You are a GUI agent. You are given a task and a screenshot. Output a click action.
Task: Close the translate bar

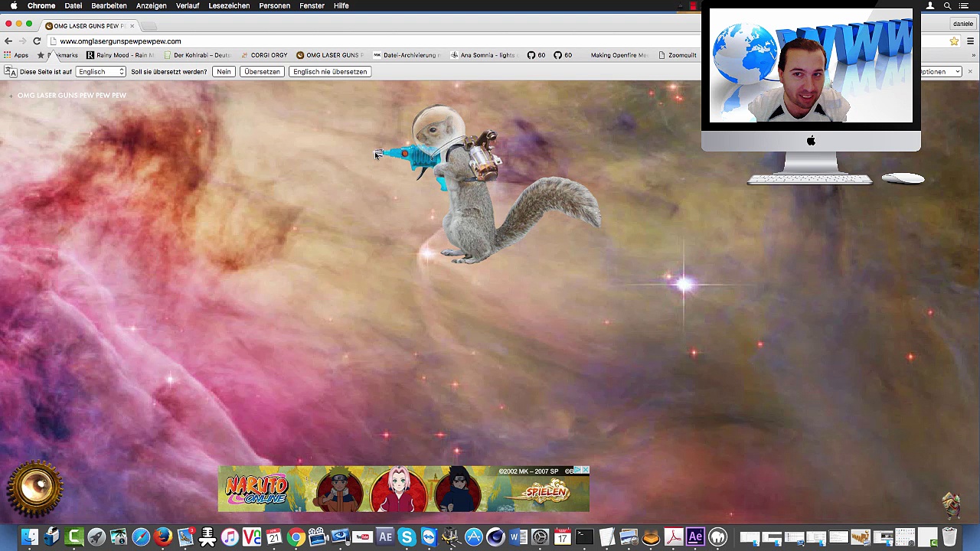point(970,71)
